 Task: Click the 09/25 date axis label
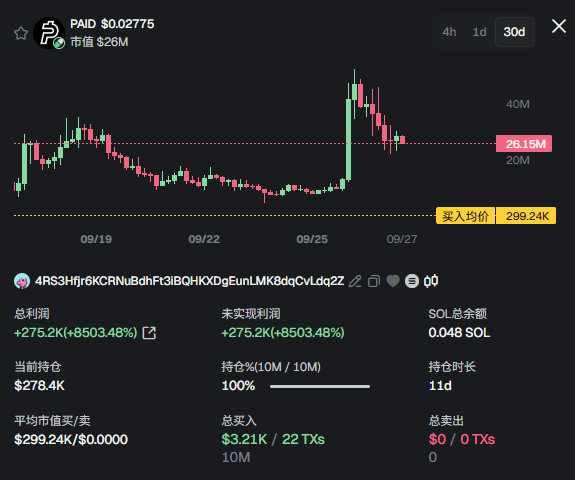[312, 239]
